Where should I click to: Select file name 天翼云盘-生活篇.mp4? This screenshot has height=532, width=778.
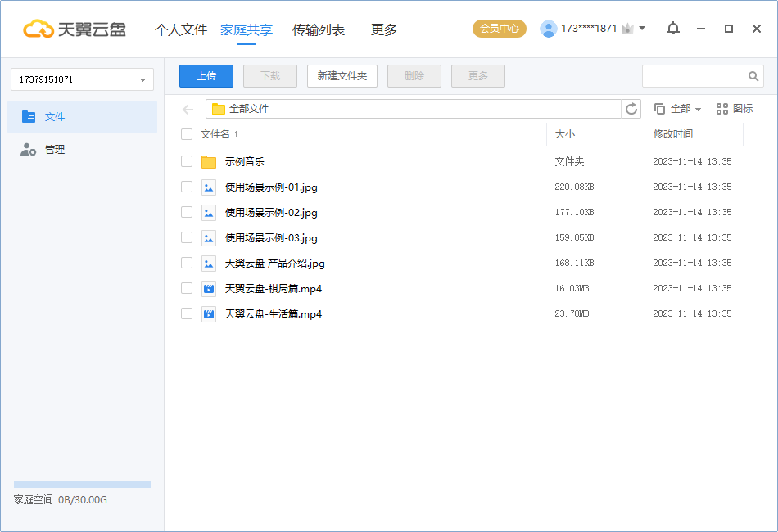pyautogui.click(x=274, y=313)
